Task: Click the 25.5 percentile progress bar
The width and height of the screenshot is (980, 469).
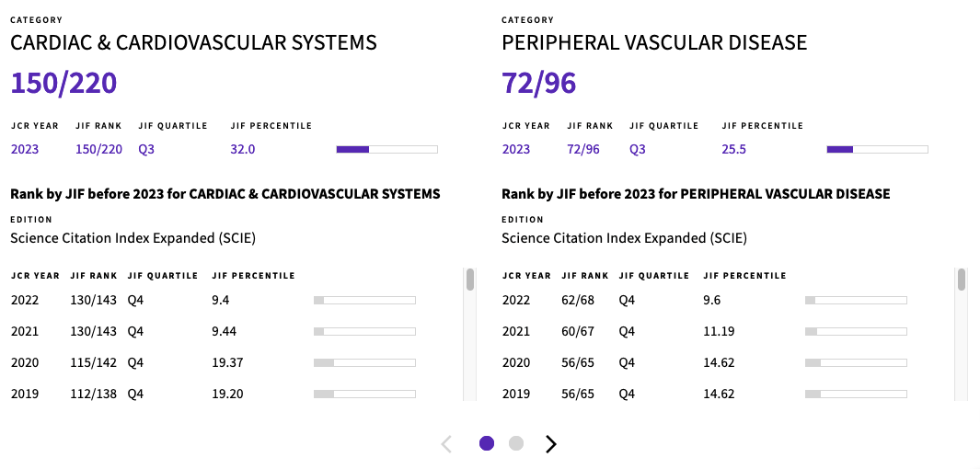Action: pyautogui.click(x=878, y=149)
